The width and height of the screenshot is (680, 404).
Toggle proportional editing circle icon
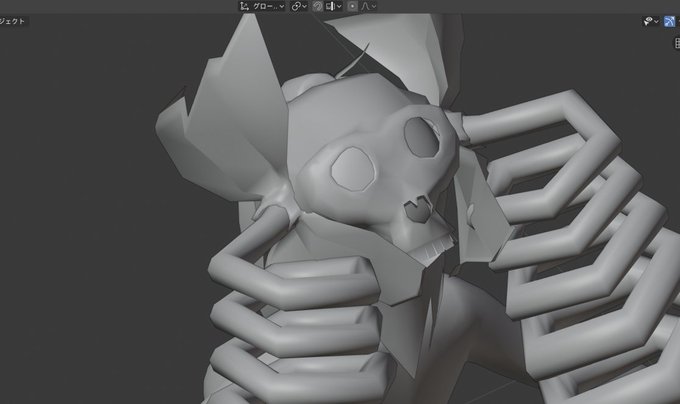click(x=353, y=6)
